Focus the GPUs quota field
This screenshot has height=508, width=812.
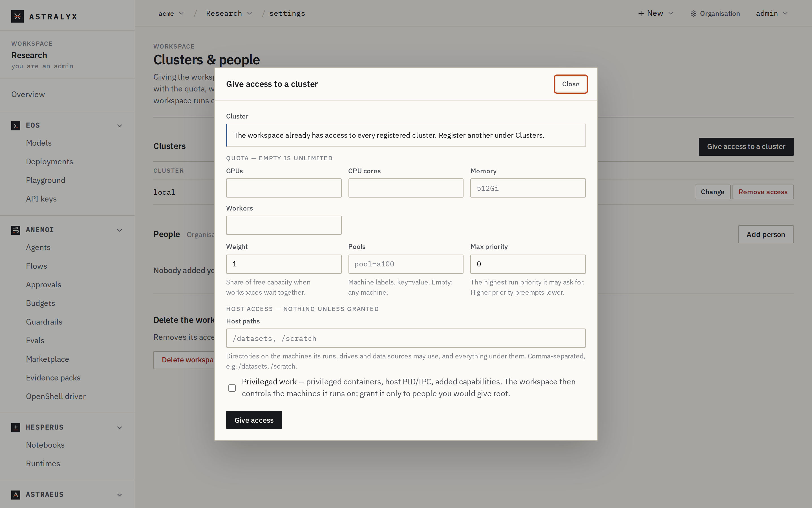pos(284,188)
